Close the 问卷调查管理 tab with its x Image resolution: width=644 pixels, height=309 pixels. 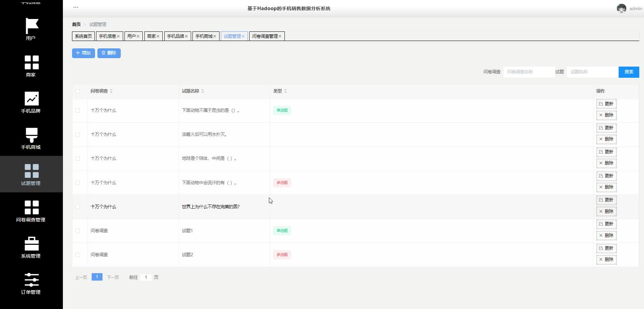tap(280, 36)
